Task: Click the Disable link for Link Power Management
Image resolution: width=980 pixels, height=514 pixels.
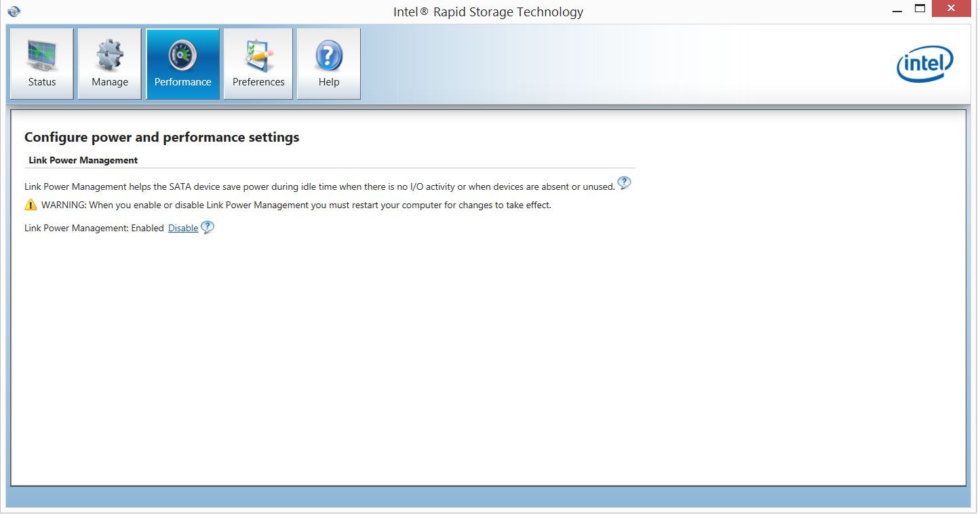Action: coord(183,229)
